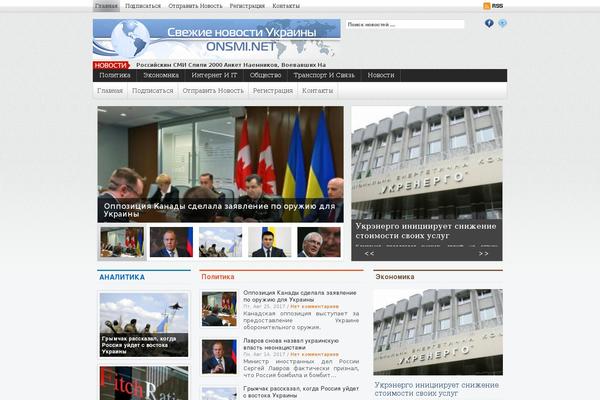Click Отправить Новость in the white secondary menu
The image size is (600, 400).
[x=213, y=91]
